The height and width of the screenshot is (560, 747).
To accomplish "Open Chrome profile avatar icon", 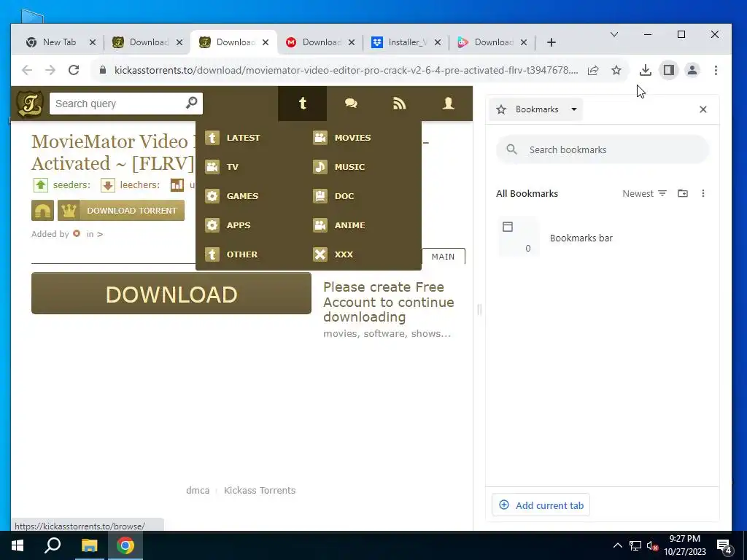I will pyautogui.click(x=692, y=71).
